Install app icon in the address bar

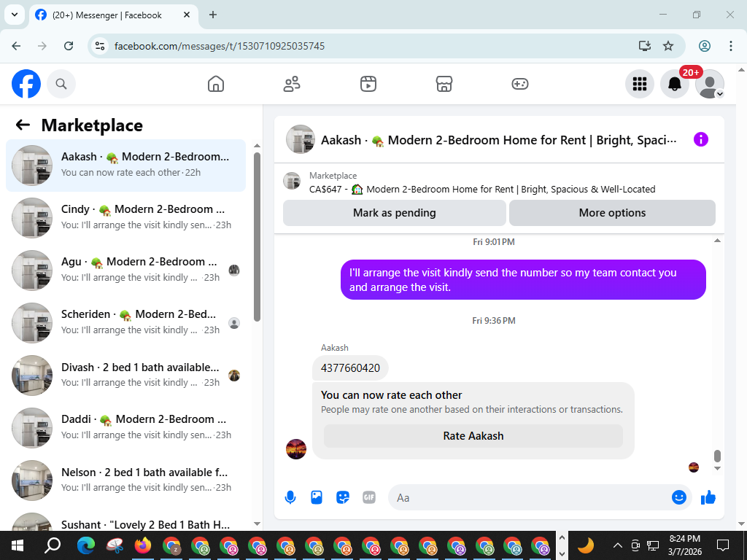[x=645, y=46]
